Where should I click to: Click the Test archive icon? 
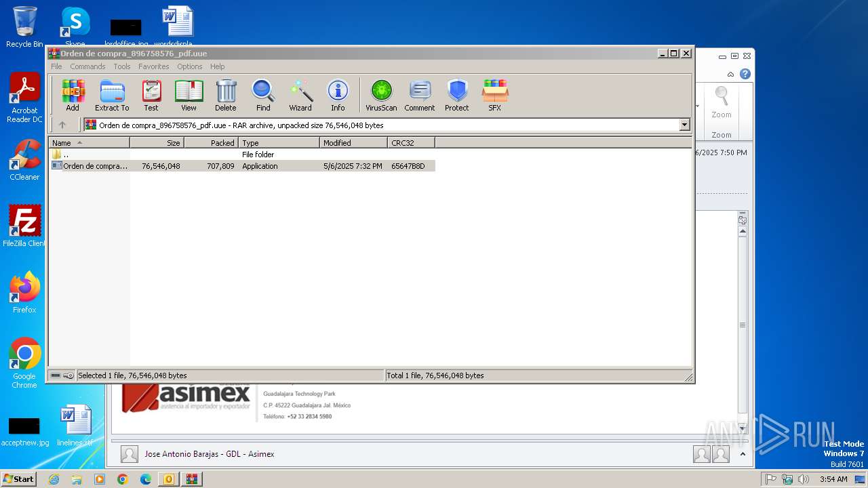click(x=151, y=95)
